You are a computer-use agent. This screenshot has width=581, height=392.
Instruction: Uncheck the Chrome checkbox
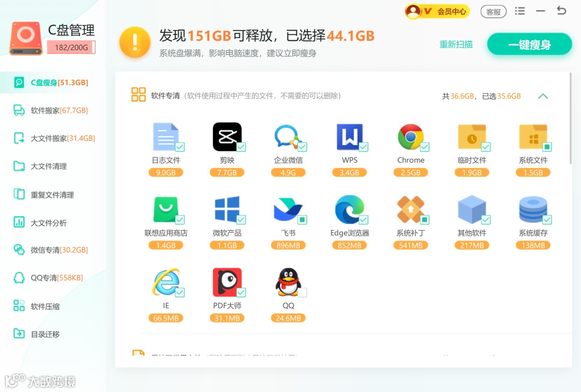click(x=424, y=147)
